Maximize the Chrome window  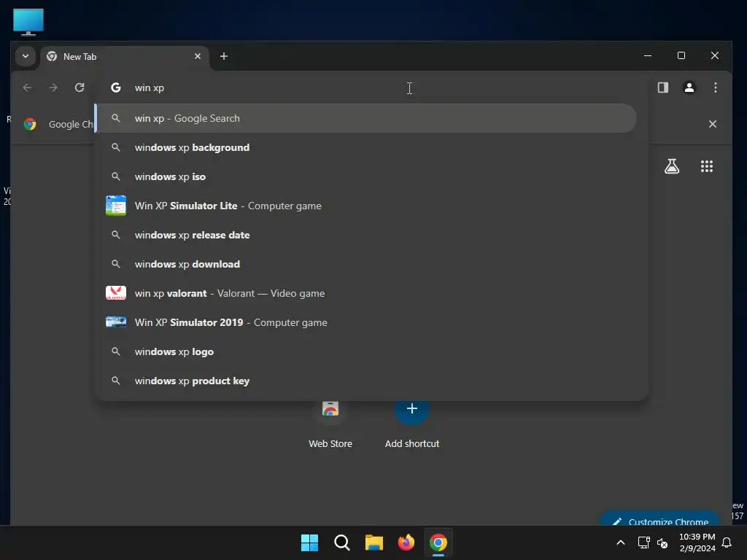point(681,55)
